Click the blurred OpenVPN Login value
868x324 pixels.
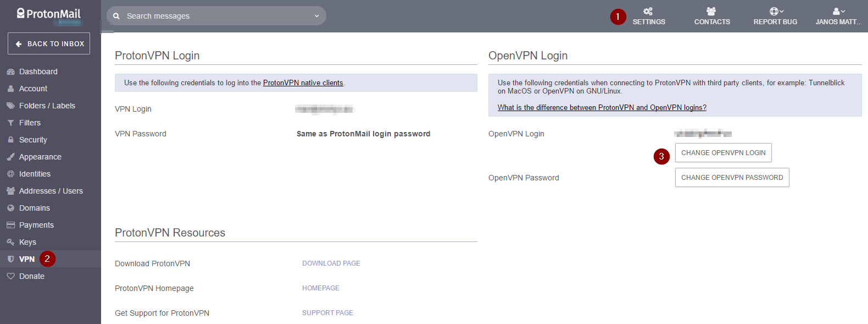click(x=703, y=133)
